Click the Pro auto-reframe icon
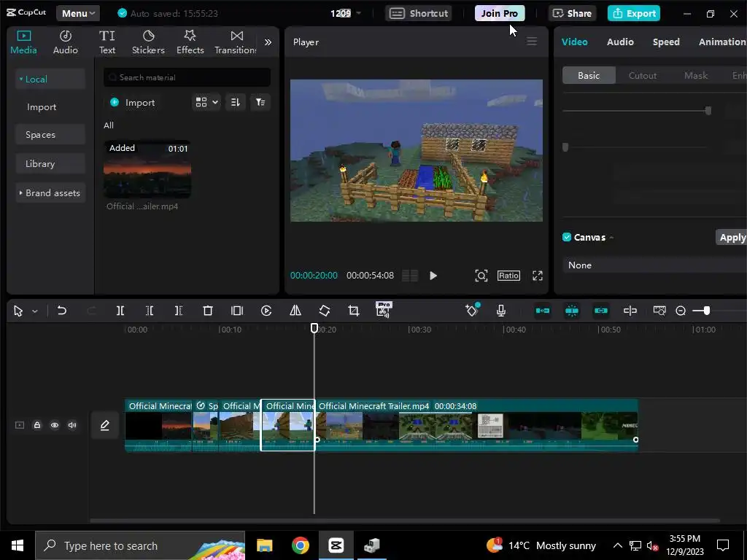 tap(384, 309)
